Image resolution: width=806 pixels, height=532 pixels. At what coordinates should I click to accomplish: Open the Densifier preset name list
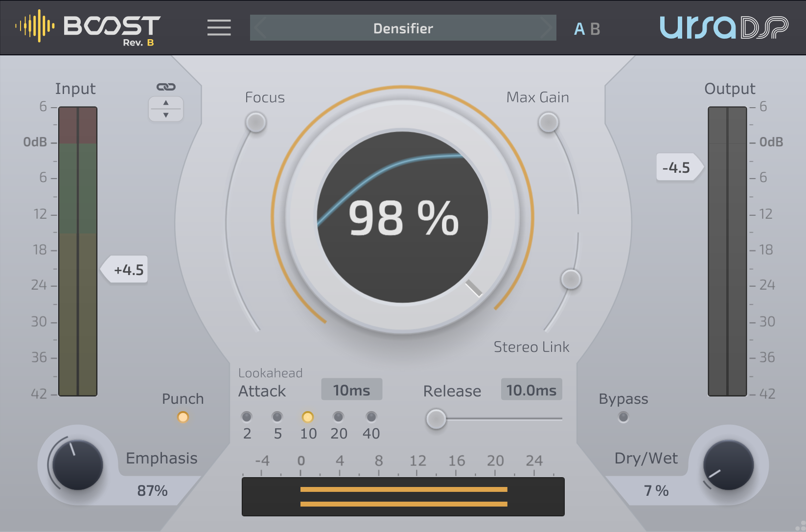pyautogui.click(x=403, y=28)
